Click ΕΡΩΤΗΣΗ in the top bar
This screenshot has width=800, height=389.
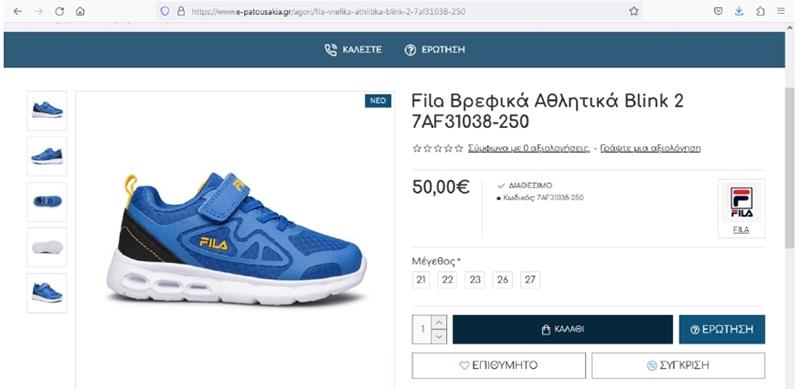[435, 50]
